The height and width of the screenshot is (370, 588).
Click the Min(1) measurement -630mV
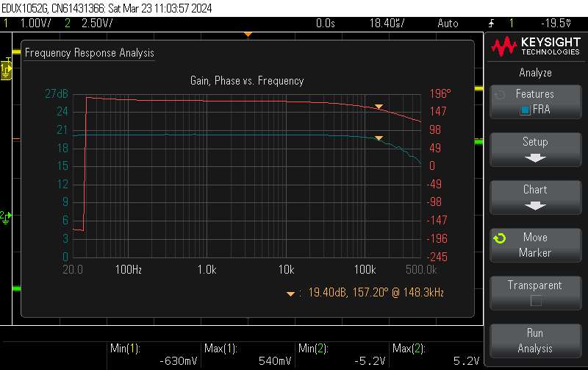click(x=178, y=361)
